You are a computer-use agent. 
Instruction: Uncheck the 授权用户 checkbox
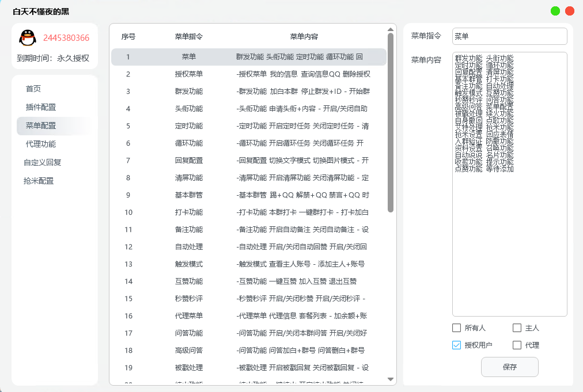pos(456,345)
